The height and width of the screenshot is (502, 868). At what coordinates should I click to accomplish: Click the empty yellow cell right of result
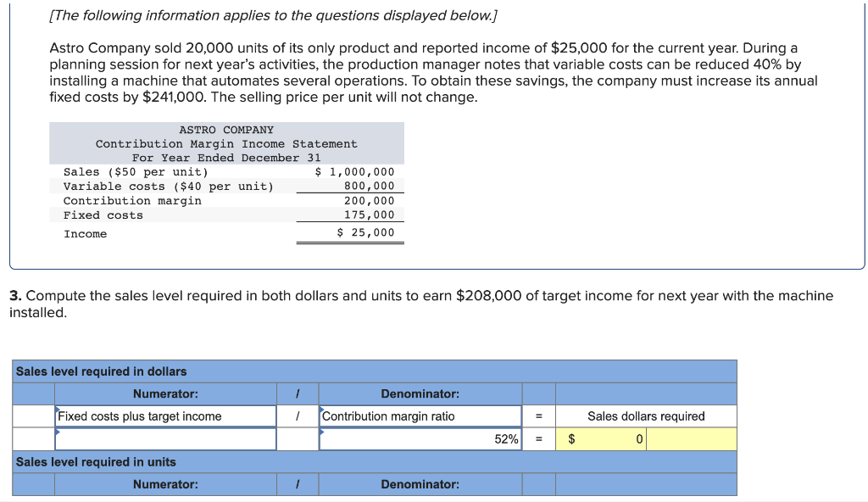coord(692,439)
